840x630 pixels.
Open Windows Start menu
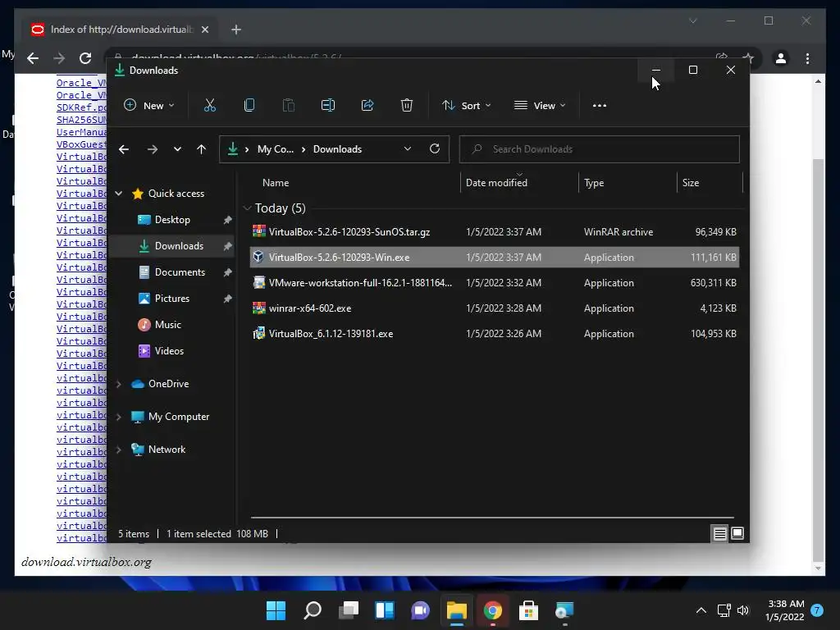coord(276,610)
